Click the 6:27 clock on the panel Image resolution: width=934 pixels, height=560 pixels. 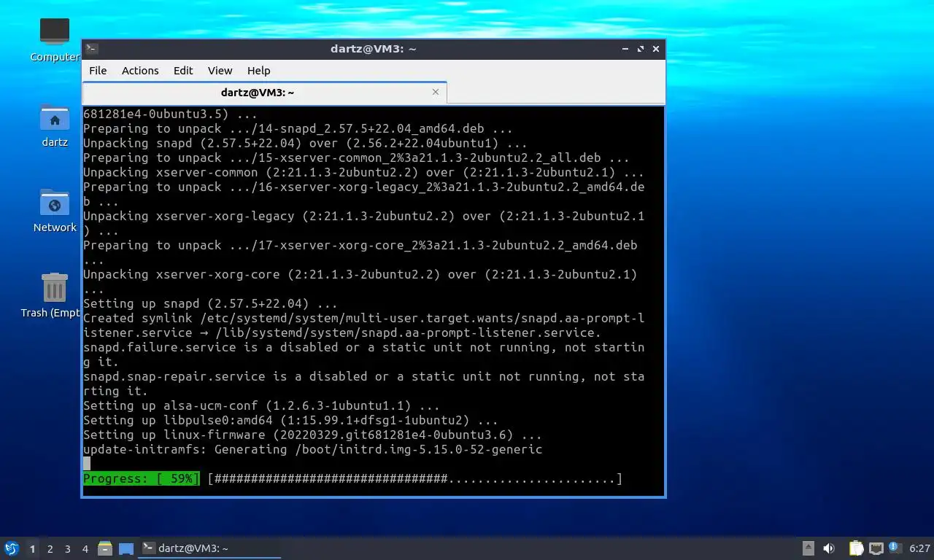tap(919, 548)
